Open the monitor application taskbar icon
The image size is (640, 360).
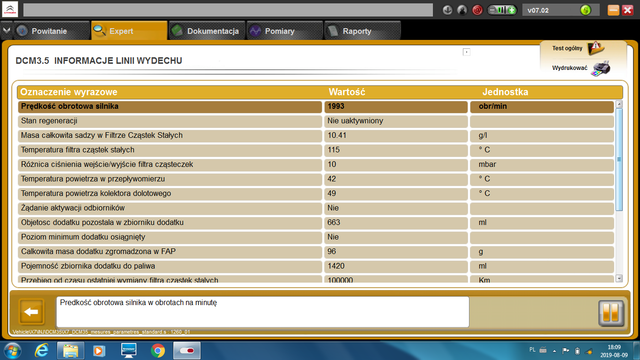tap(129, 351)
